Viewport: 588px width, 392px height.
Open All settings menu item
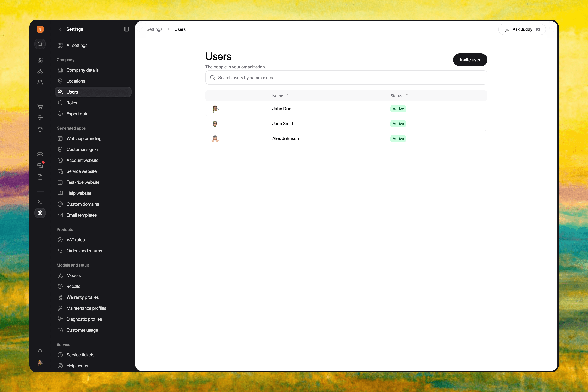click(93, 45)
